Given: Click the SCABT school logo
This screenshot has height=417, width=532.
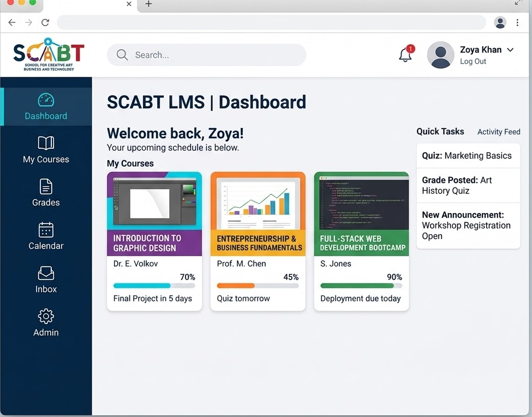Looking at the screenshot, I should point(49,55).
